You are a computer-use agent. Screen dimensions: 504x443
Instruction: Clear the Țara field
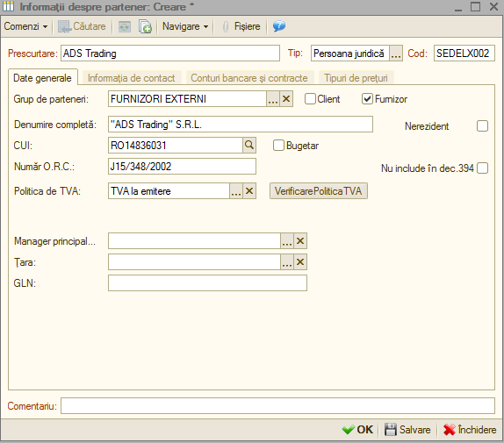(x=300, y=262)
